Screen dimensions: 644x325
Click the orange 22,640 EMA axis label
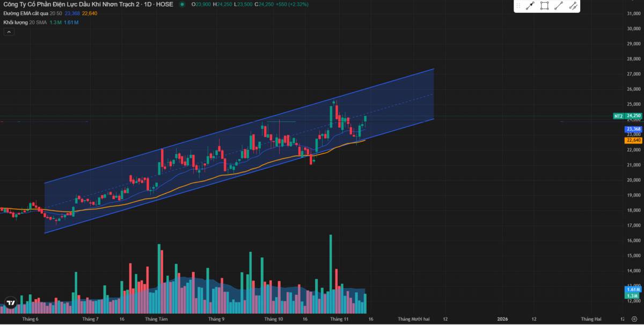(x=633, y=140)
